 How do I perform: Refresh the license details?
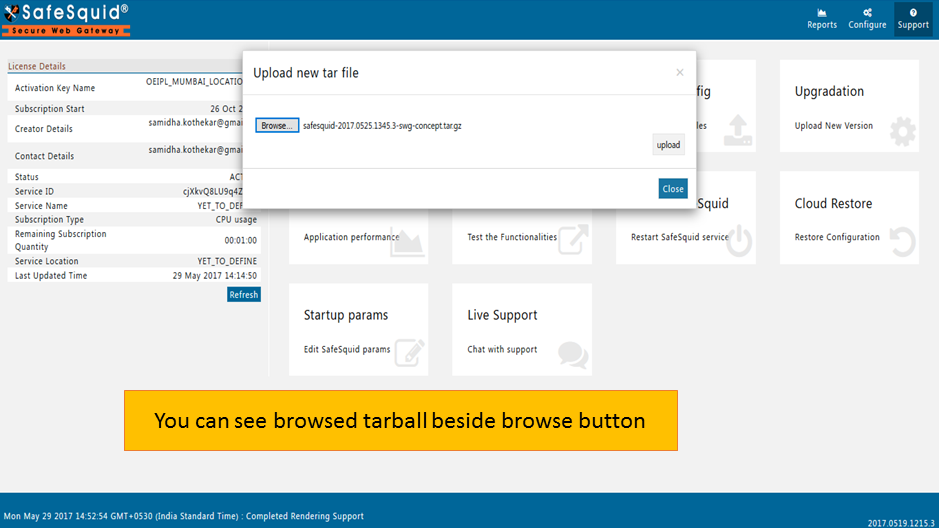tap(244, 295)
